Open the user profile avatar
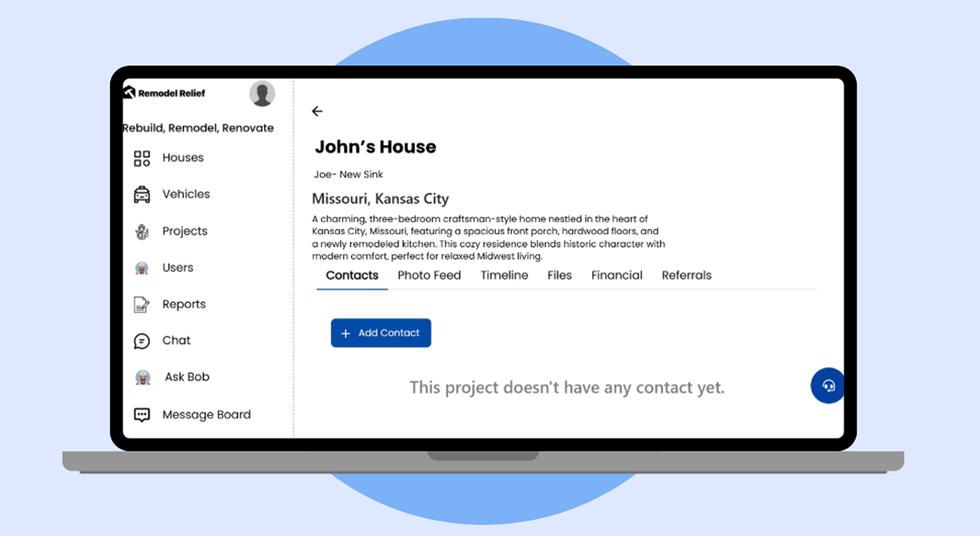Viewport: 980px width, 536px height. (x=262, y=94)
